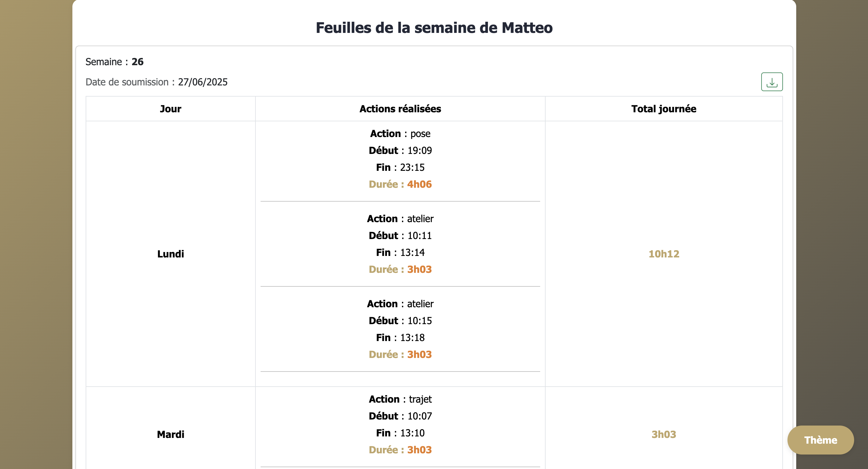Click the 'Feuilles de la semaine de Matteo' heading
The width and height of the screenshot is (868, 469).
coord(434,28)
